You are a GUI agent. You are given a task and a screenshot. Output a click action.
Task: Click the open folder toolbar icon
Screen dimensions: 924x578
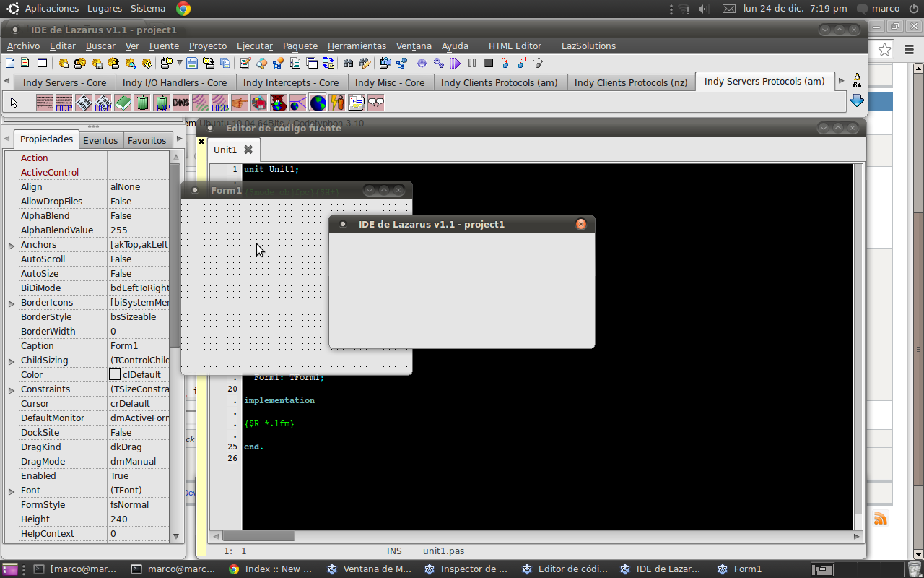click(167, 63)
